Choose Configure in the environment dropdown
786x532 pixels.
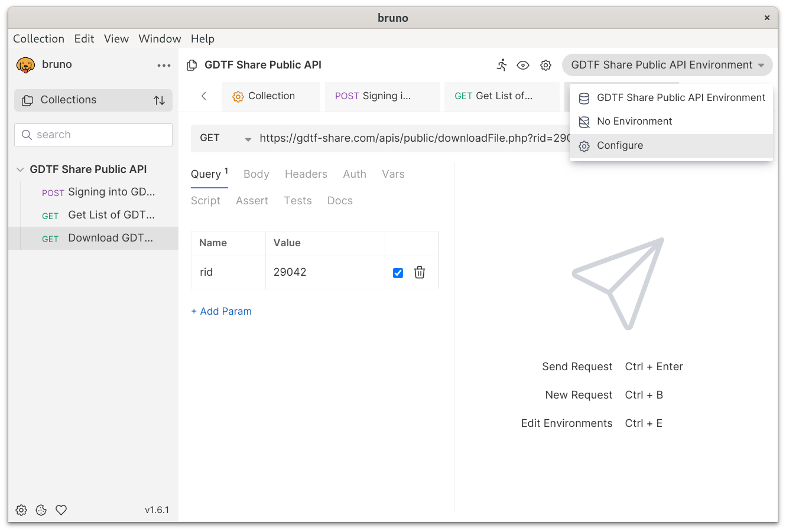coord(671,146)
